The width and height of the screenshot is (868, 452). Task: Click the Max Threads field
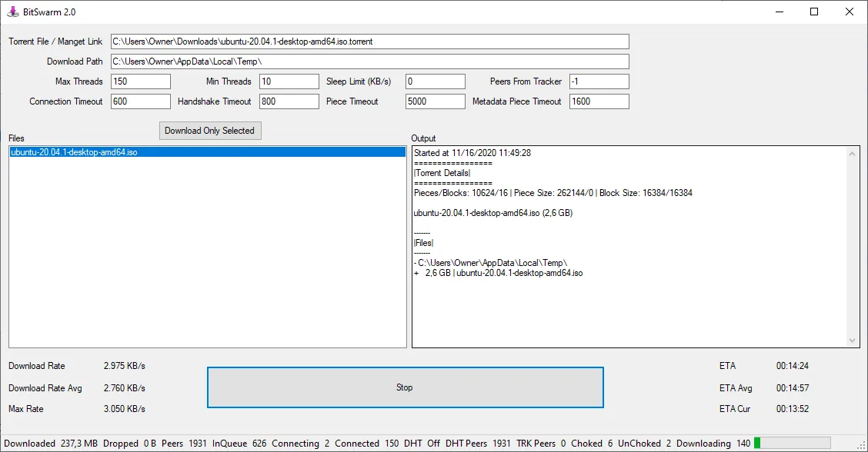coord(141,81)
